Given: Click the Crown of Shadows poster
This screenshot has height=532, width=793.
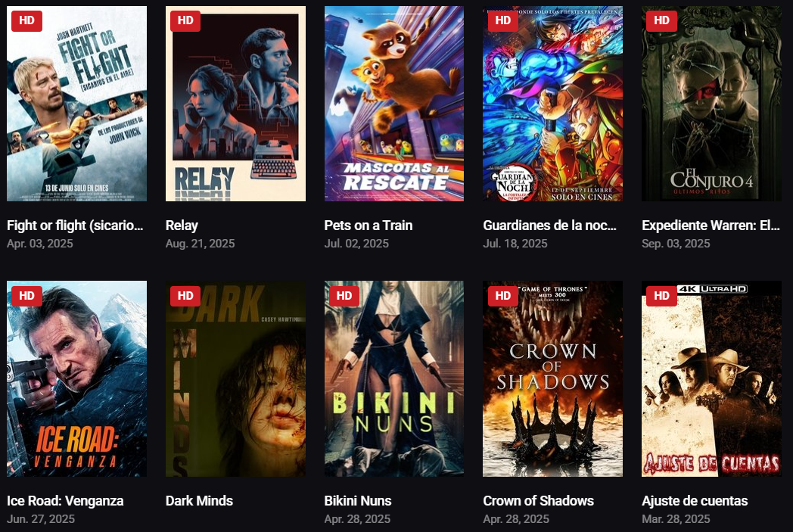Looking at the screenshot, I should click(553, 379).
